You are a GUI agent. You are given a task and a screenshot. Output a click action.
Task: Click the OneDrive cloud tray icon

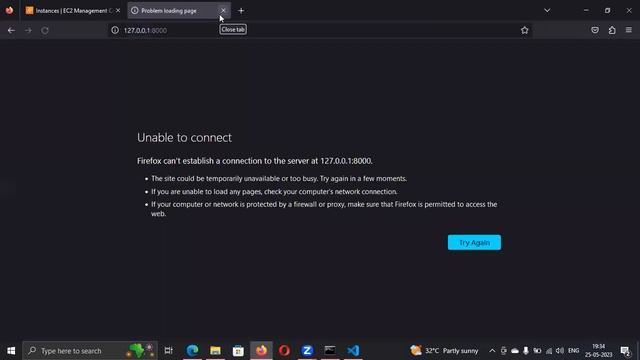click(x=515, y=351)
